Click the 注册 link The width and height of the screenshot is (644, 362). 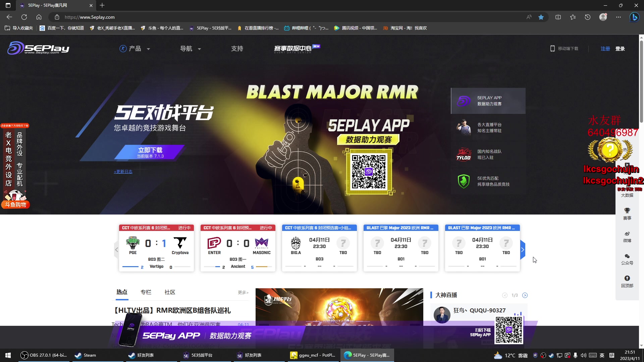605,49
